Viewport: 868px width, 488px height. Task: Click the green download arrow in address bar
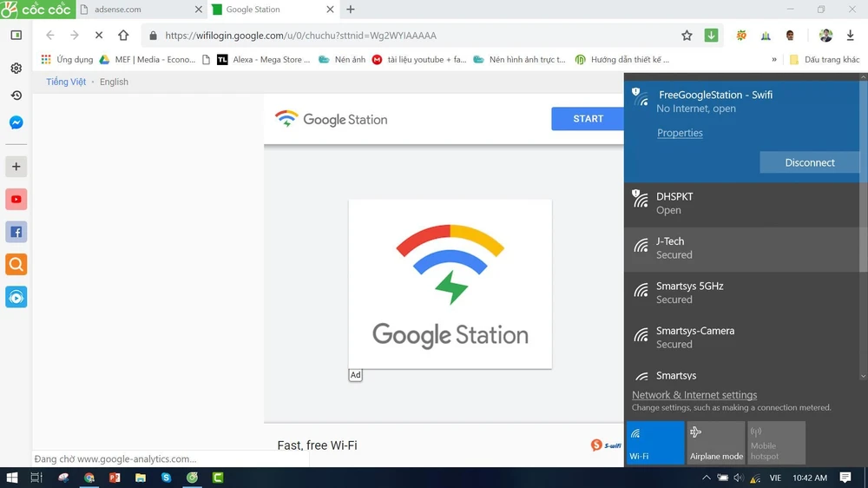pos(711,36)
